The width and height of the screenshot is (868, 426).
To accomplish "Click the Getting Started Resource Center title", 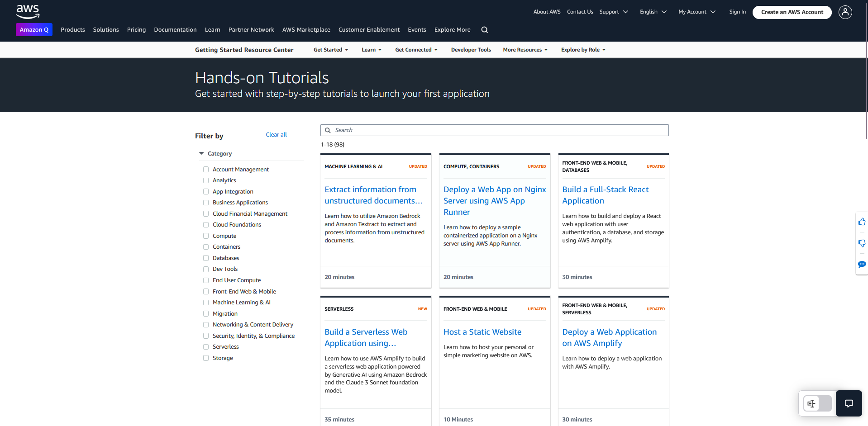I will coord(244,50).
